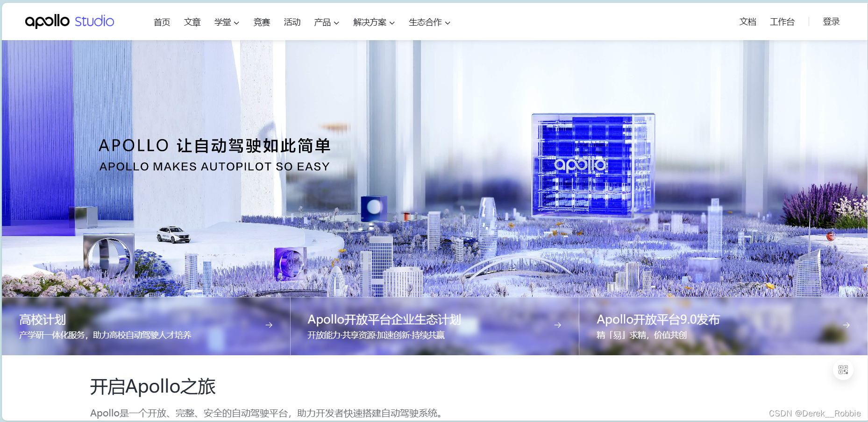Open the 竞赛 navigation item

point(262,22)
